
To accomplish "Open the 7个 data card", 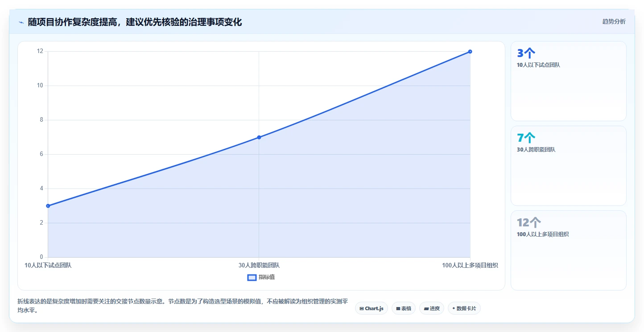I will [569, 166].
